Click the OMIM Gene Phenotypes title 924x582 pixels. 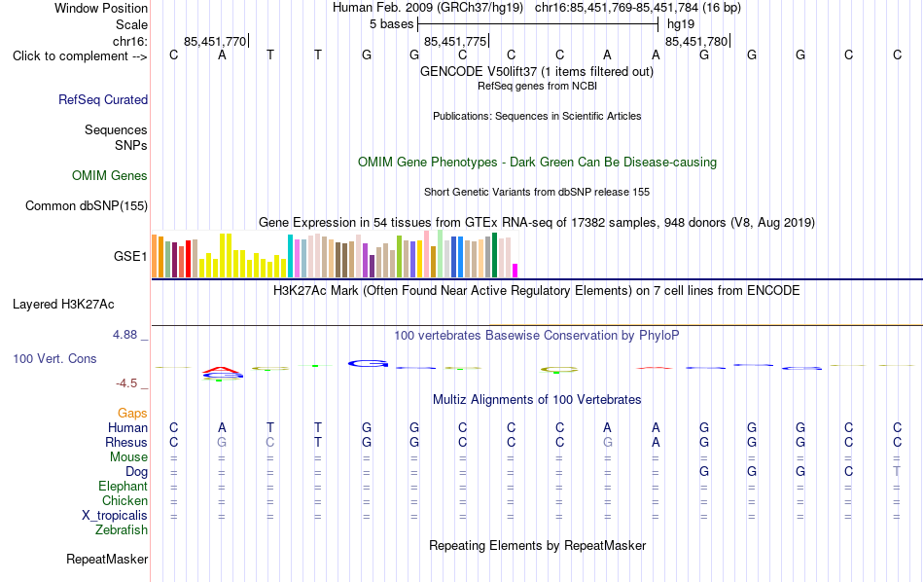tap(538, 163)
